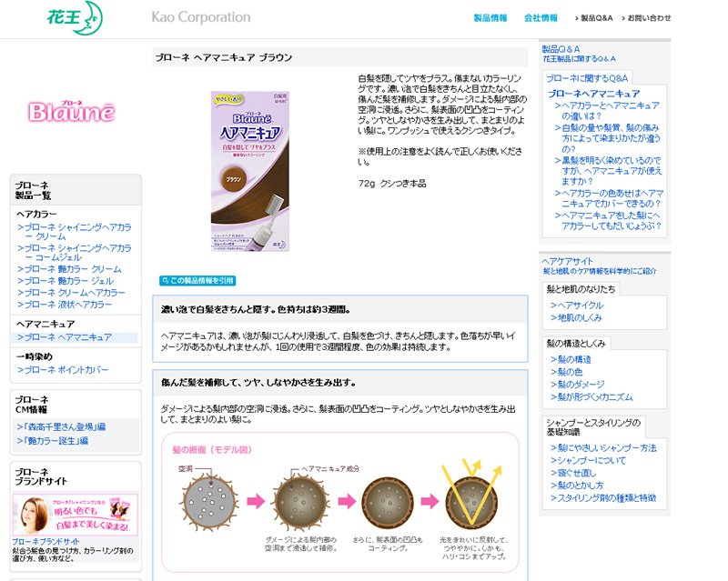728x581 pixels.
Task: Click the pink Blaune brand logo
Action: click(71, 111)
